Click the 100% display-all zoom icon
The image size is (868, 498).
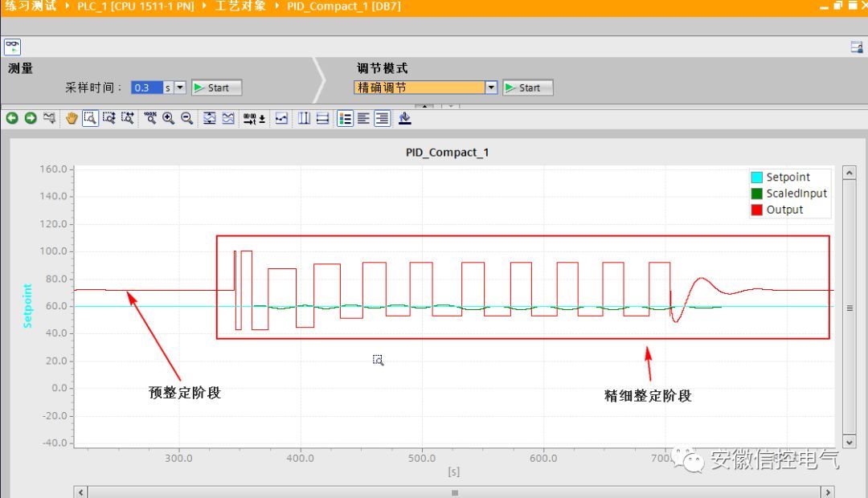pyautogui.click(x=149, y=118)
